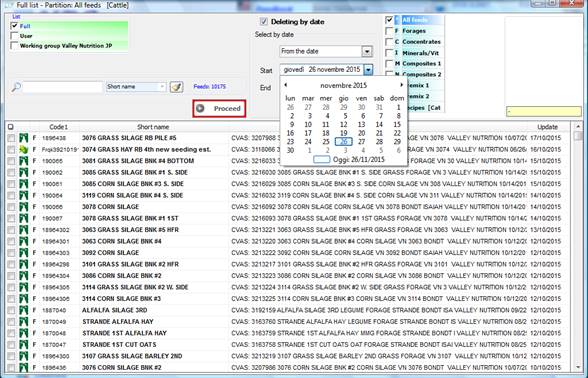
Task: Toggle the Forages category checkbox
Action: tap(389, 31)
